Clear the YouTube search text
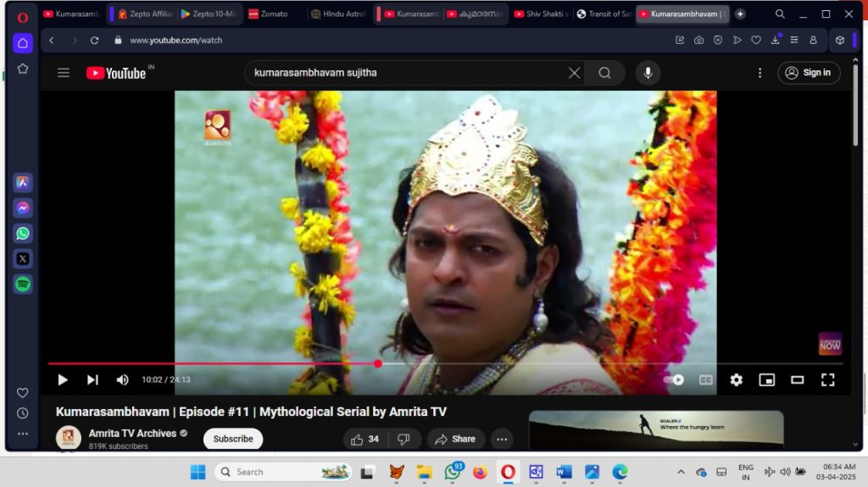Viewport: 868px width, 487px height. click(575, 73)
